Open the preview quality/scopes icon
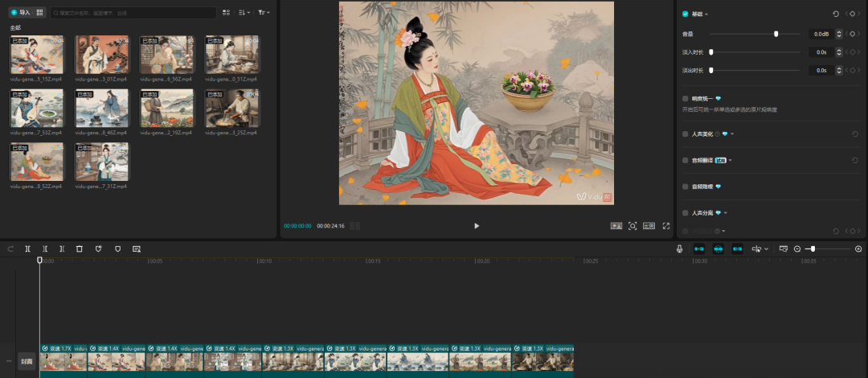This screenshot has height=378, width=868. pos(616,226)
